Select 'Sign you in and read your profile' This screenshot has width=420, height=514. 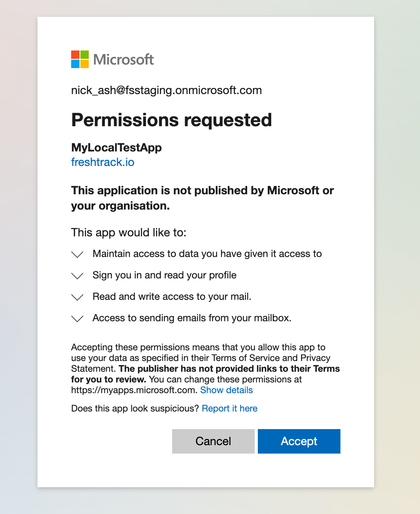coord(164,275)
